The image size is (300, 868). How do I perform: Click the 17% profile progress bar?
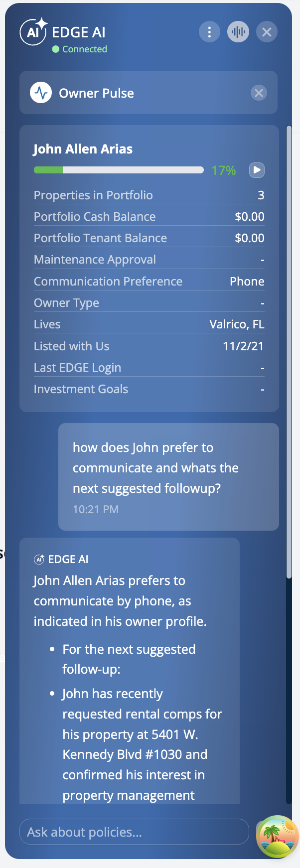tap(119, 170)
